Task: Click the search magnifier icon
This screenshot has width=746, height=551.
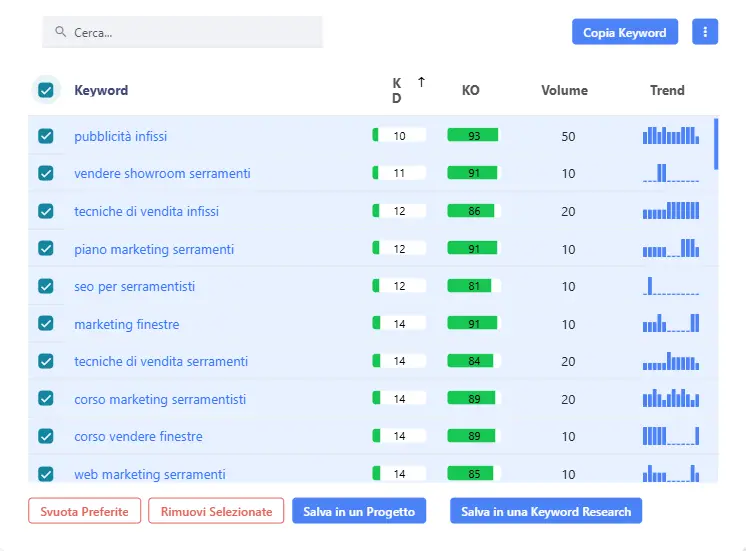Action: pos(60,32)
